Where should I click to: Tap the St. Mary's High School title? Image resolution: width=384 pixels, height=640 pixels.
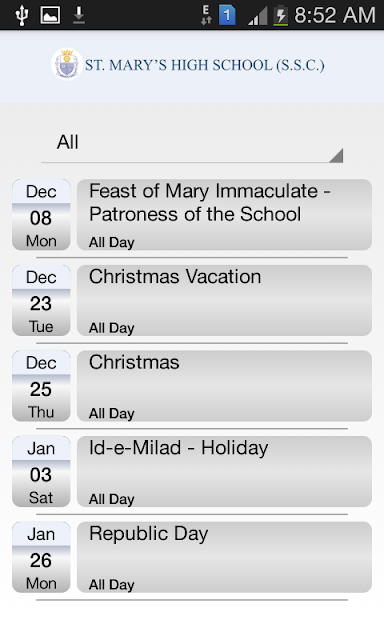(205, 65)
